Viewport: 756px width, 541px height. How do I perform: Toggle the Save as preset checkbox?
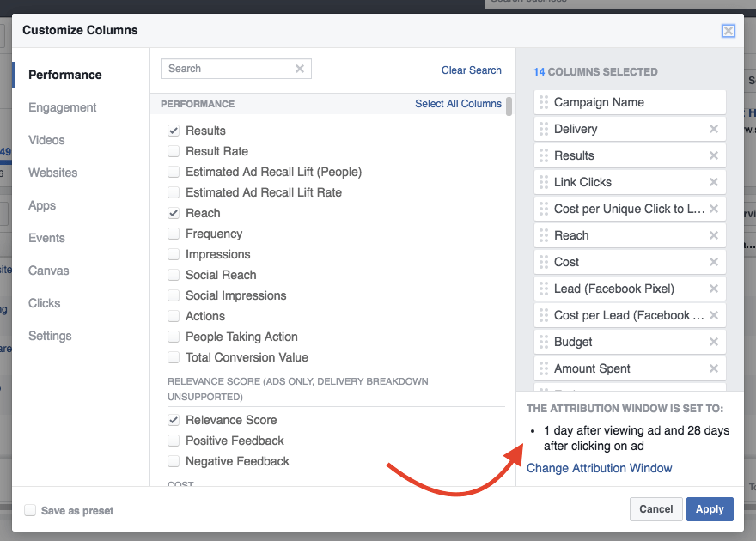click(x=30, y=510)
